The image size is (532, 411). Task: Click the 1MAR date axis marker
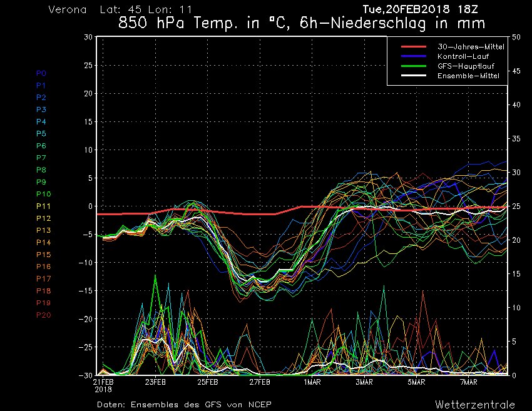click(312, 382)
